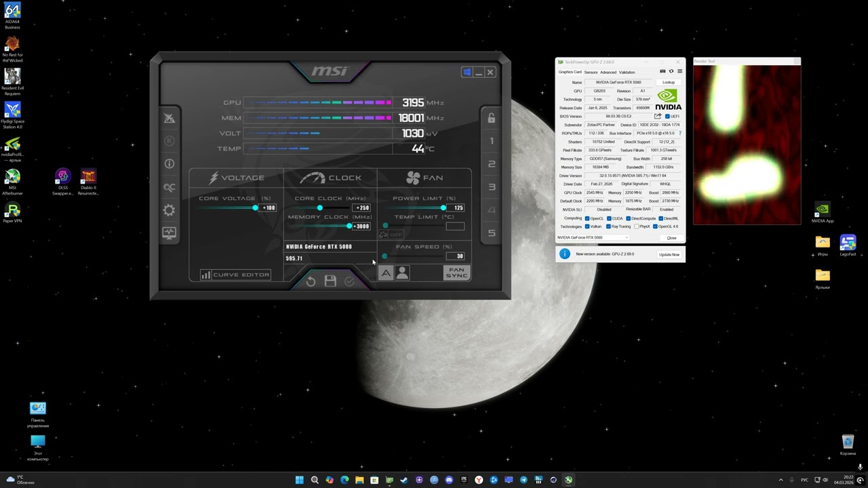Click the Lookup button in GPU-Z

point(668,82)
